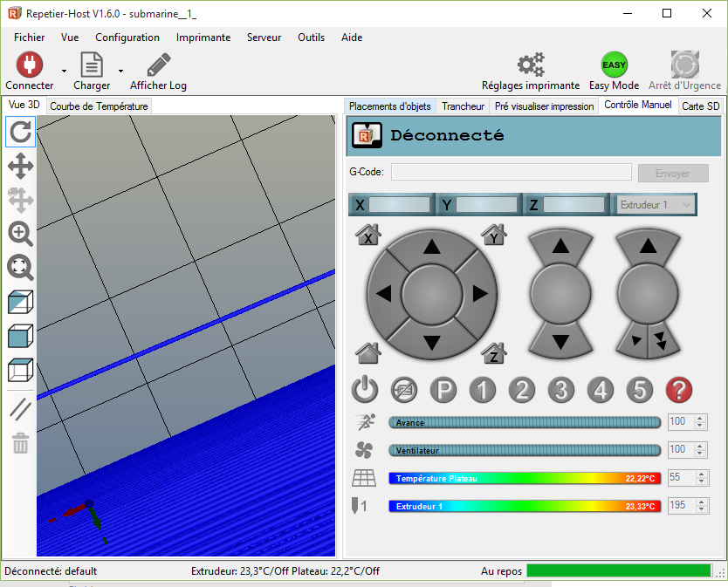The height and width of the screenshot is (587, 728).
Task: Extrude filament fast with double arrow
Action: [661, 341]
